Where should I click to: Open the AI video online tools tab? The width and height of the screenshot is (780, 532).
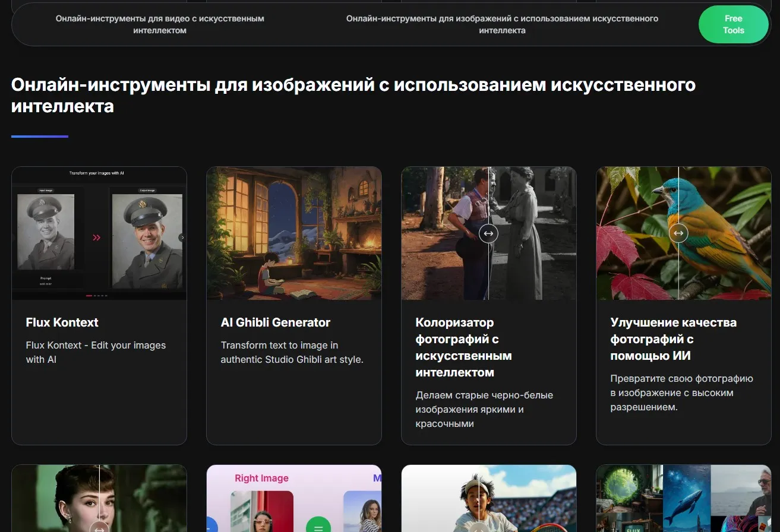[160, 24]
